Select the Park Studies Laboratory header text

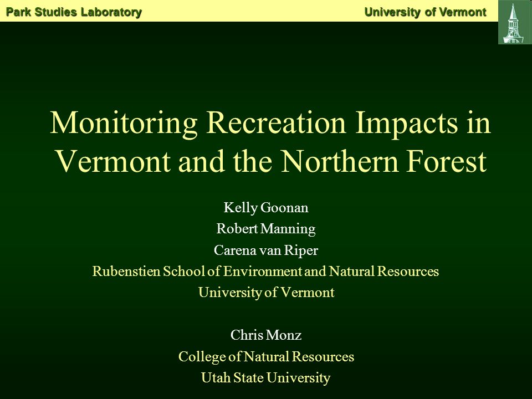(x=74, y=12)
